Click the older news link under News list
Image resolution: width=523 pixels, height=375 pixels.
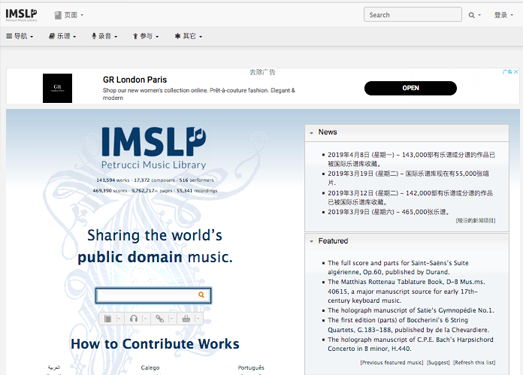pyautogui.click(x=476, y=221)
